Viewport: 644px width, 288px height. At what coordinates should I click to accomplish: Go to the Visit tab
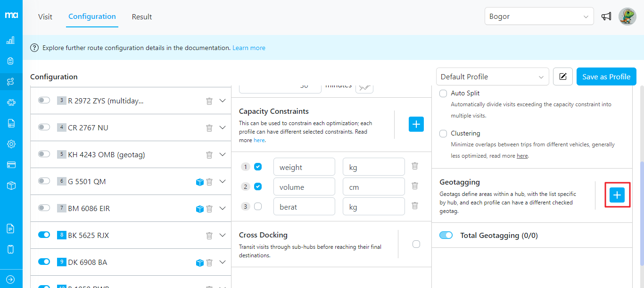45,17
